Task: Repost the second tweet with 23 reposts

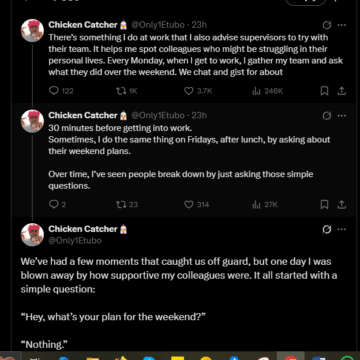Action: 127,204
